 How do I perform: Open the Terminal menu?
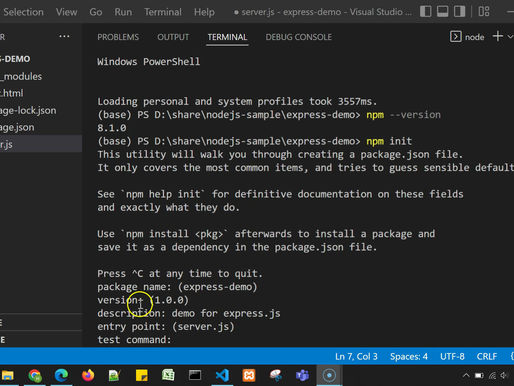(x=163, y=12)
